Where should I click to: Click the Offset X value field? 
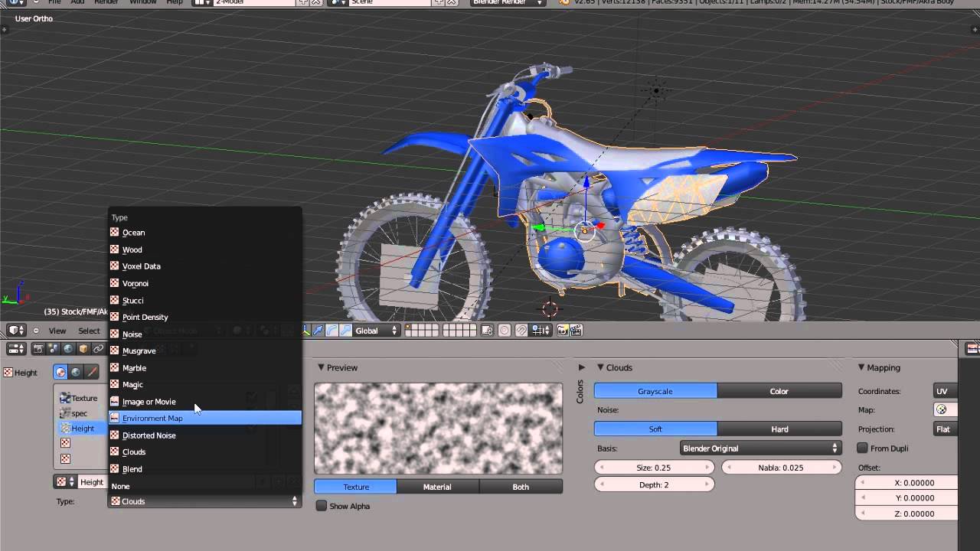click(907, 483)
